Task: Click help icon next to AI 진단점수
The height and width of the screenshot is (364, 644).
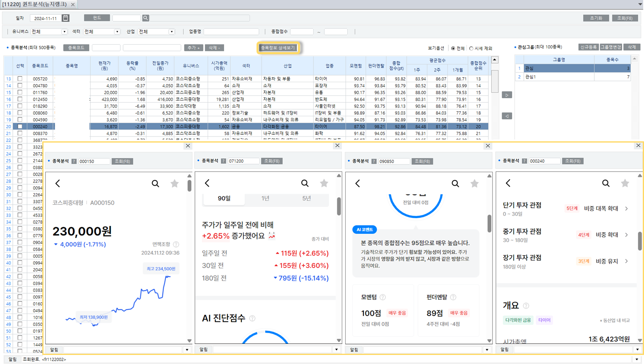Action: [252, 318]
